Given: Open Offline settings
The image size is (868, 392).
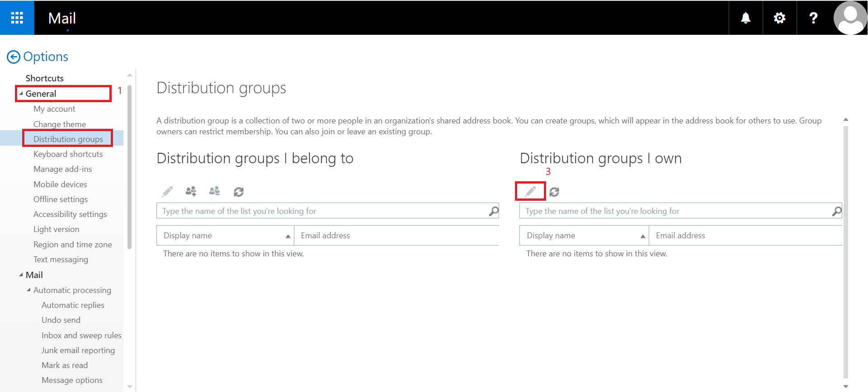Looking at the screenshot, I should pyautogui.click(x=61, y=199).
